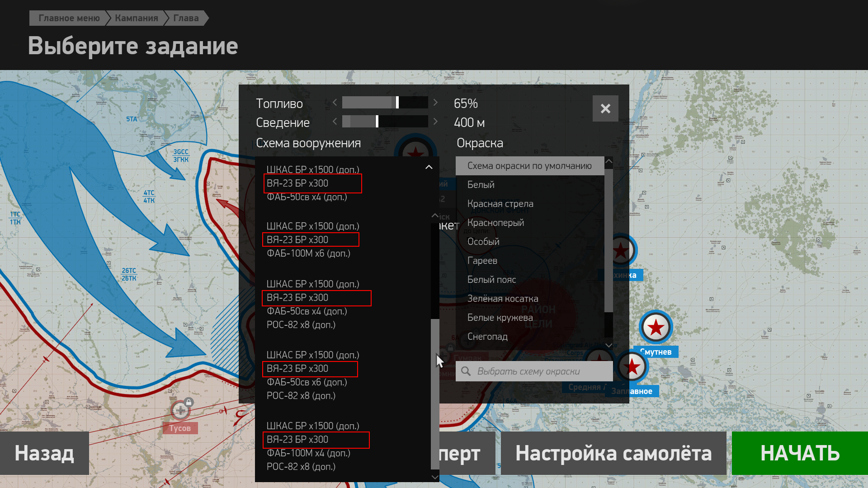This screenshot has width=868, height=488.
Task: Open Глава breadcrumb
Action: (x=186, y=18)
